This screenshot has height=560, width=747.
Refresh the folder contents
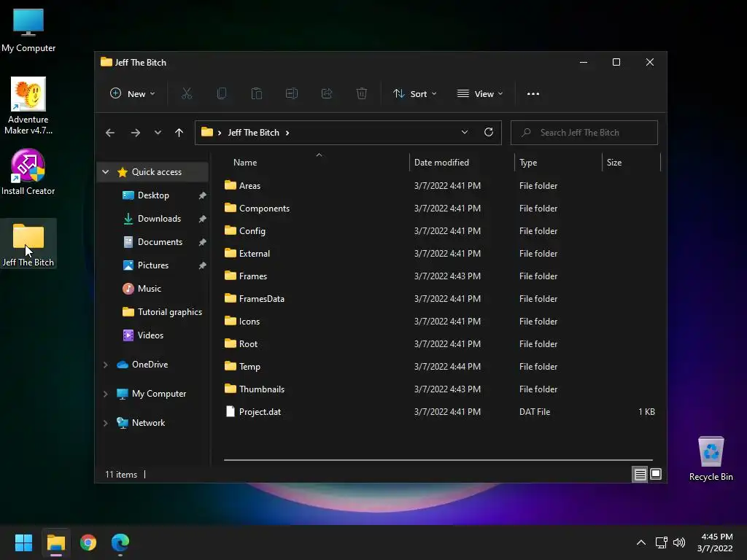click(488, 132)
